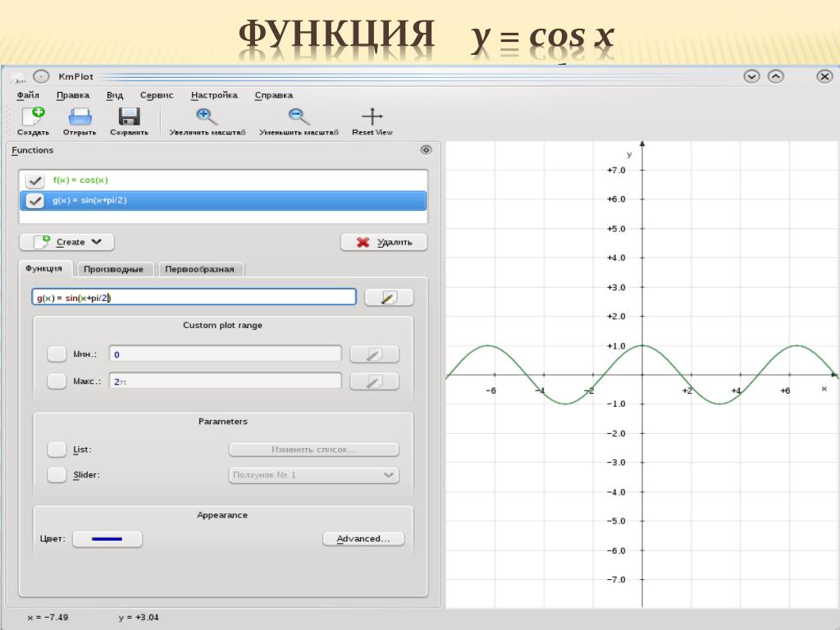The image size is (840, 630).
Task: Open the Цвет blue color picker
Action: [107, 539]
